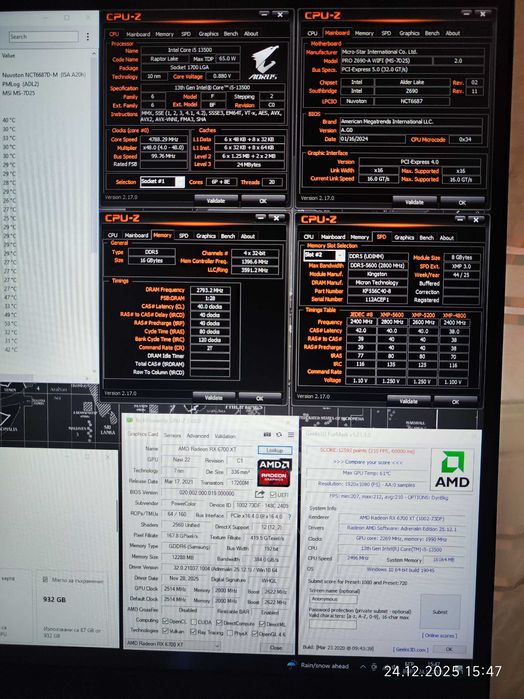Open the GPU-Z hamburger menu icon
The height and width of the screenshot is (699, 524).
coord(291,434)
